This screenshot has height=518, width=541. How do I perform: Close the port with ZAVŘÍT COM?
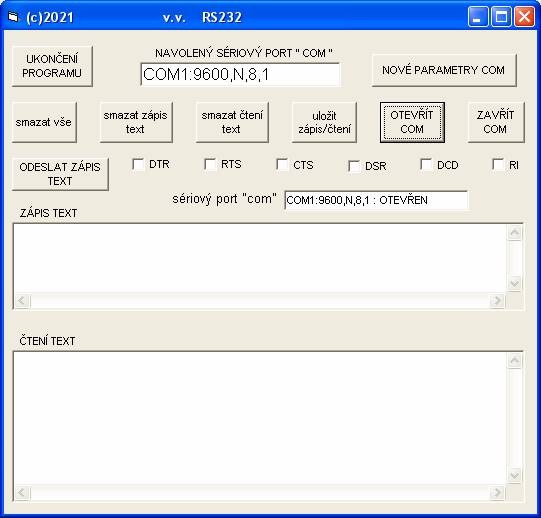point(496,122)
